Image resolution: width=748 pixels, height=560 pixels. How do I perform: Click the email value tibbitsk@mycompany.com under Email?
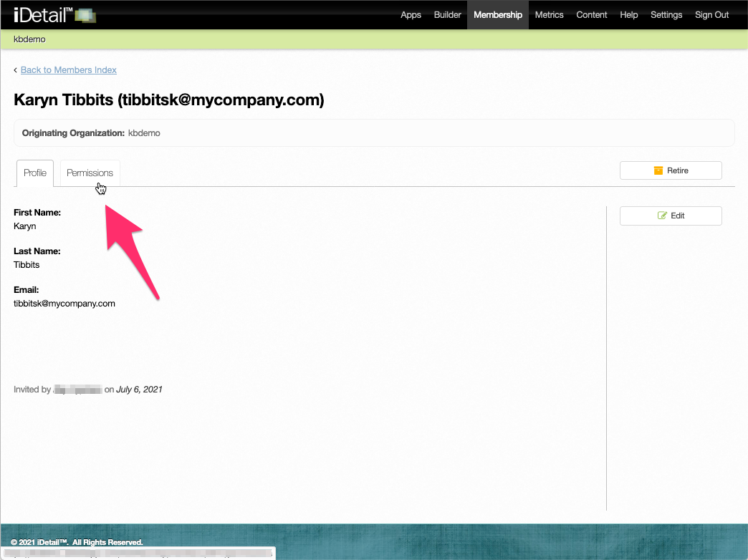pos(64,304)
